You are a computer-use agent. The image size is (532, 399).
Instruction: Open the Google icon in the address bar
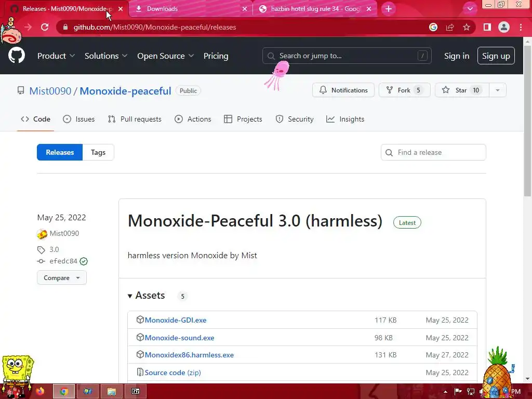tap(433, 27)
